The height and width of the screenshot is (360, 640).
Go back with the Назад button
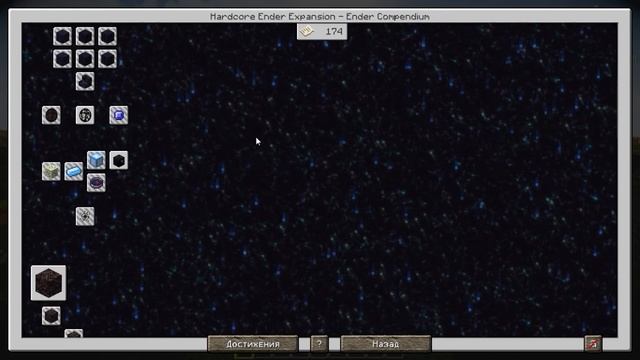(386, 344)
